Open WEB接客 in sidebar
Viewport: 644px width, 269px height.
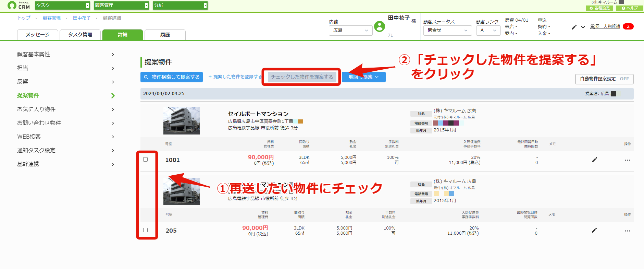(x=66, y=137)
